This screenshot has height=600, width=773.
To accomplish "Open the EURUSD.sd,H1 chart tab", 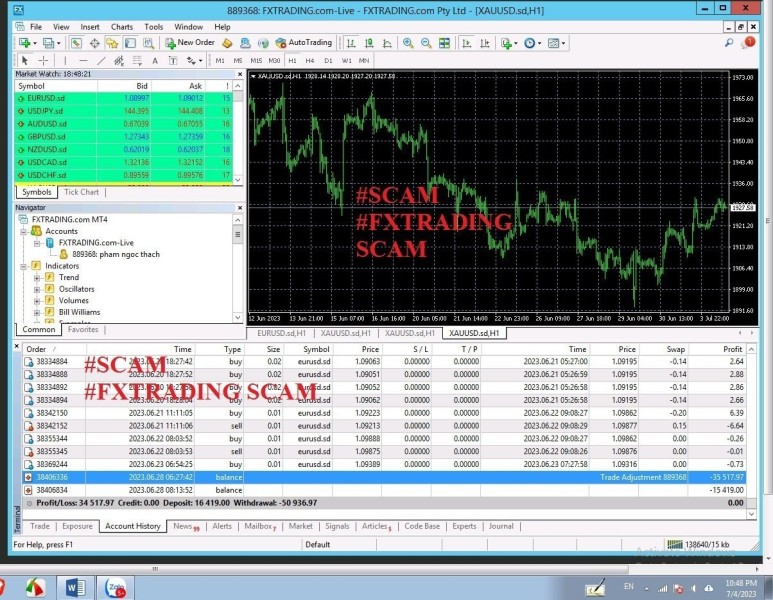I will click(281, 333).
